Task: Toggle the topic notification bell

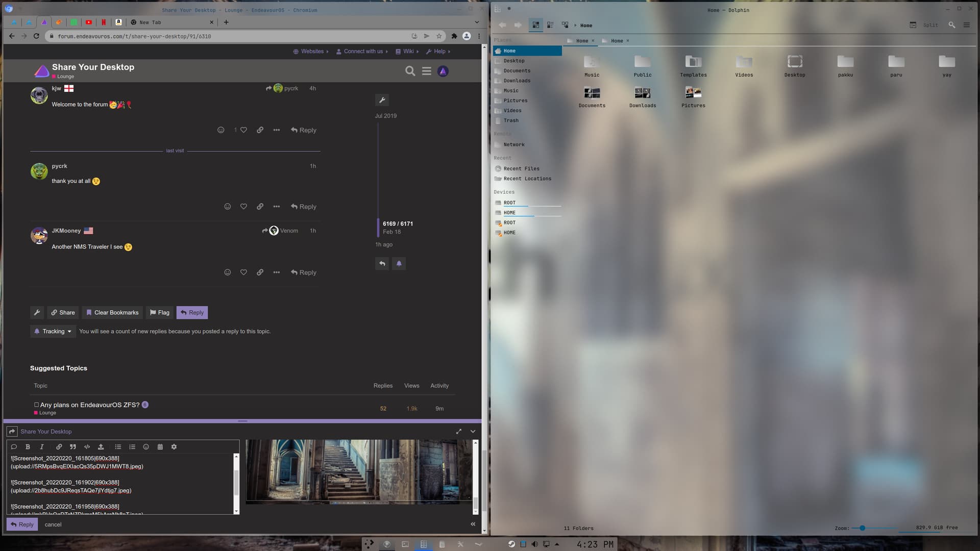Action: pos(399,263)
